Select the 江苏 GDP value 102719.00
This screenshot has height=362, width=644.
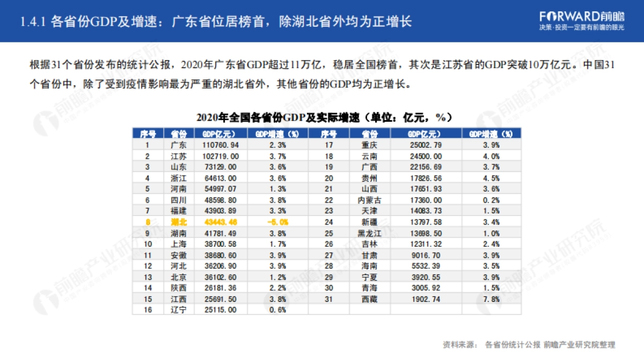[221, 156]
